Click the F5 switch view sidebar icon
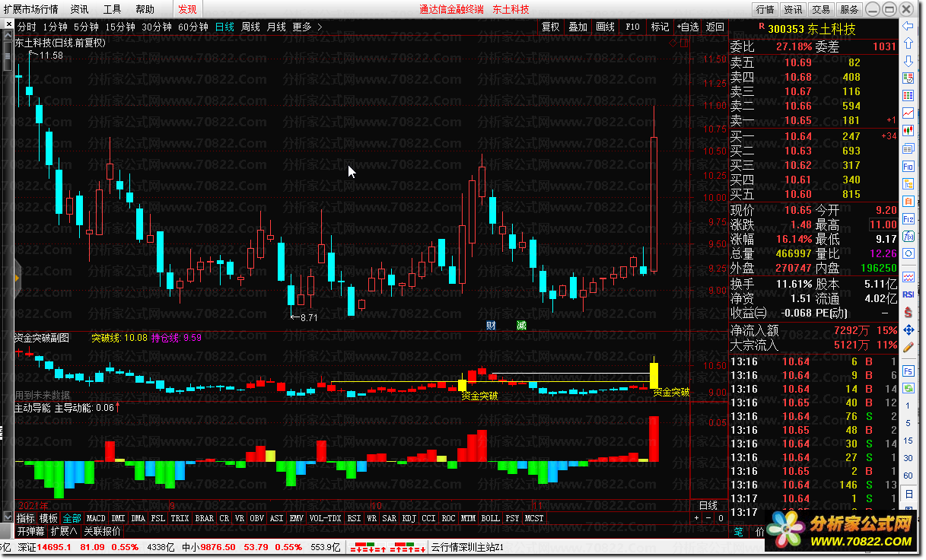This screenshot has width=926, height=560. [x=908, y=371]
